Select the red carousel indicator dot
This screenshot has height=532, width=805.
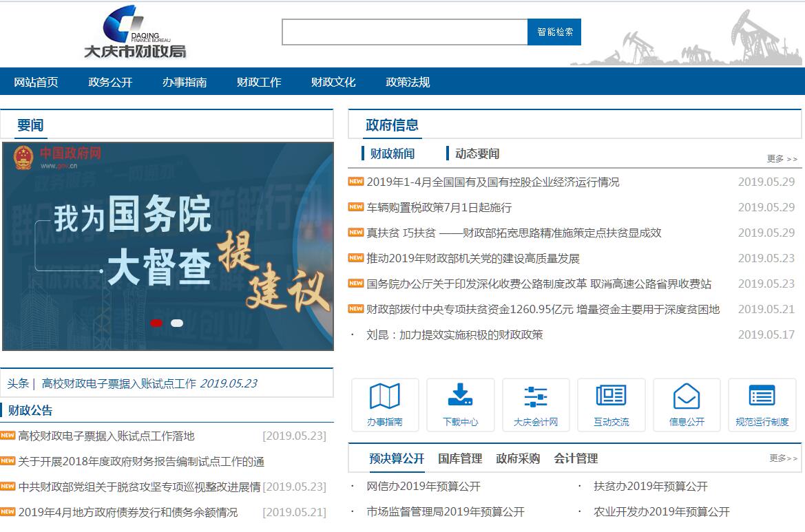[x=156, y=323]
